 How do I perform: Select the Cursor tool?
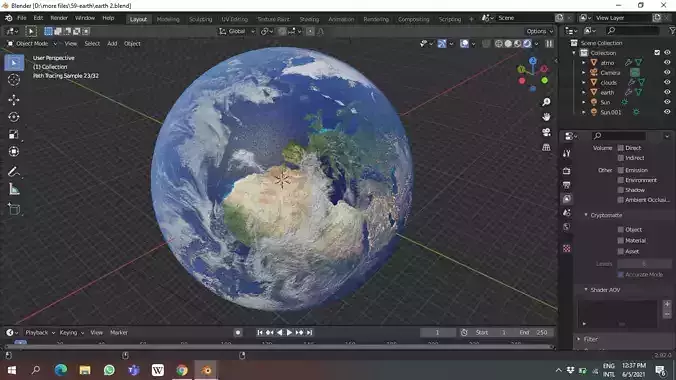[14, 80]
